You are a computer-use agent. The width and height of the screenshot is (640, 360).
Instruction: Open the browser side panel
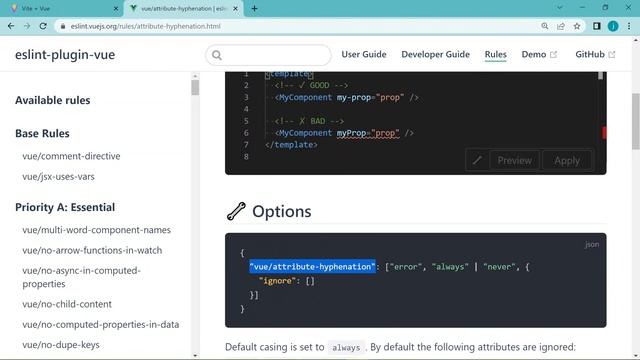(x=597, y=26)
